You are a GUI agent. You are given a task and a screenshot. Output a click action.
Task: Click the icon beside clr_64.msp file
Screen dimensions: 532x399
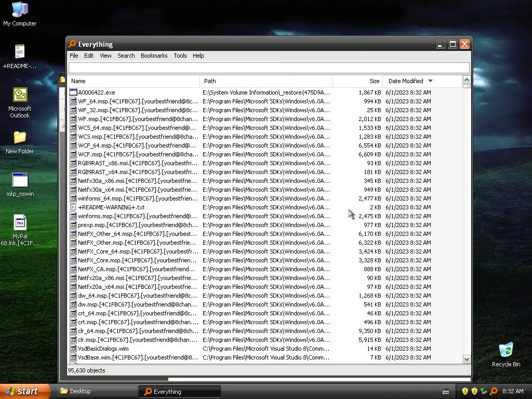tap(73, 331)
